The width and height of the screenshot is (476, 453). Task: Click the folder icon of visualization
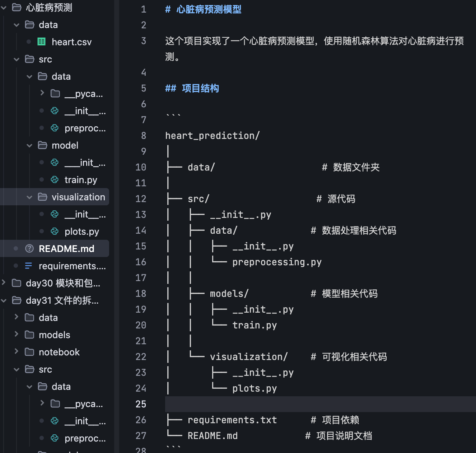pos(42,197)
